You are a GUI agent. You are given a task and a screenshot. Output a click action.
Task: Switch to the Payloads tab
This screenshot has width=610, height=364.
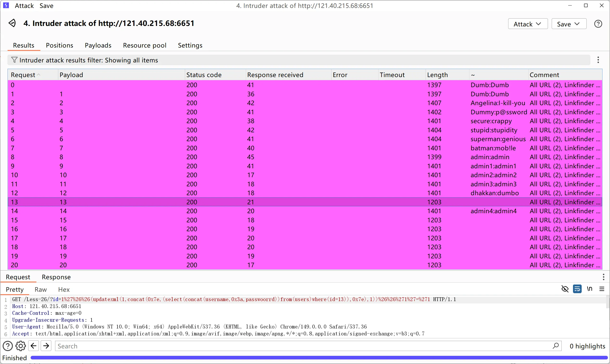pos(98,45)
